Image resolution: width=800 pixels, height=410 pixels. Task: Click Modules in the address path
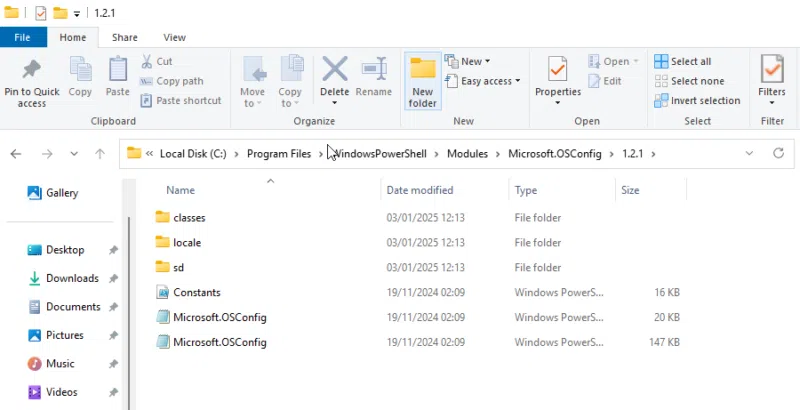point(467,153)
